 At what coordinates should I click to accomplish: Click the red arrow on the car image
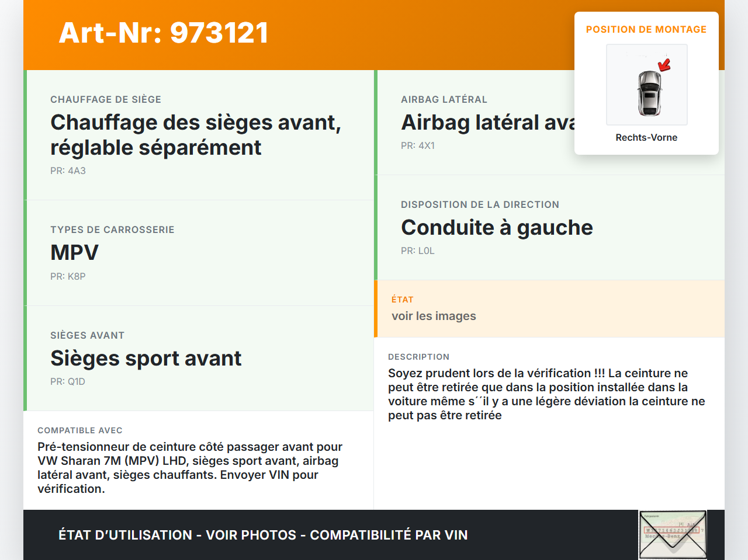663,64
